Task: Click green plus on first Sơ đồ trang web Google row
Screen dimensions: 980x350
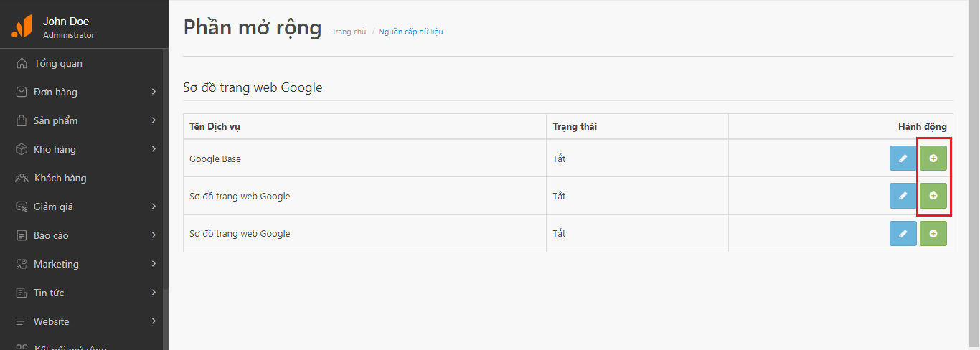Action: tap(933, 196)
